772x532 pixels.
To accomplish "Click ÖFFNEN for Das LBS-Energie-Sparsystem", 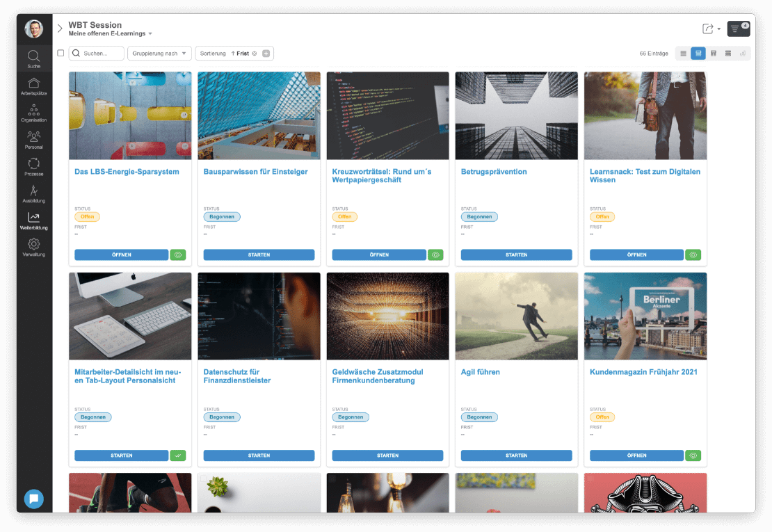I will (122, 255).
